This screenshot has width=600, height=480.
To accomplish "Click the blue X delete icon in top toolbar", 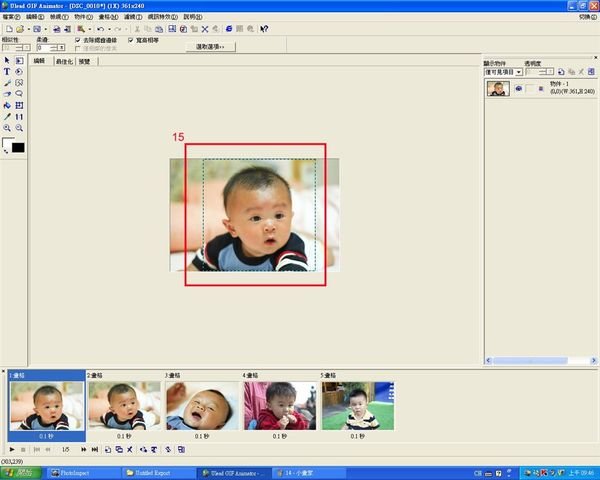I will [205, 29].
